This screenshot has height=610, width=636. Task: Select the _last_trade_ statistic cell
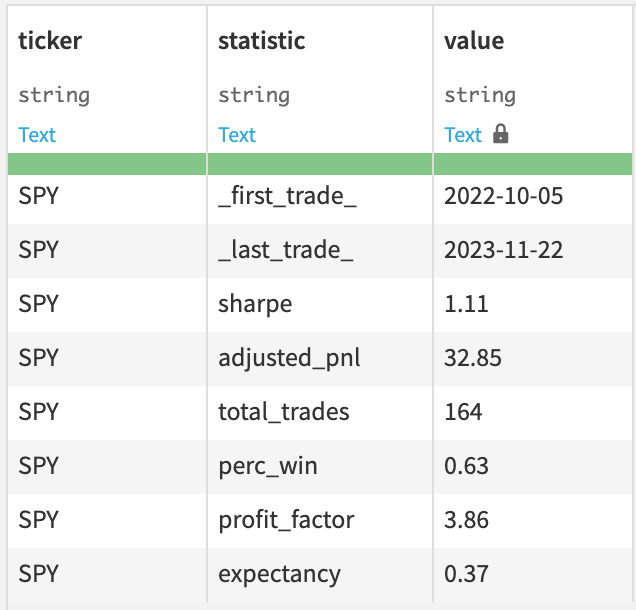pos(286,250)
